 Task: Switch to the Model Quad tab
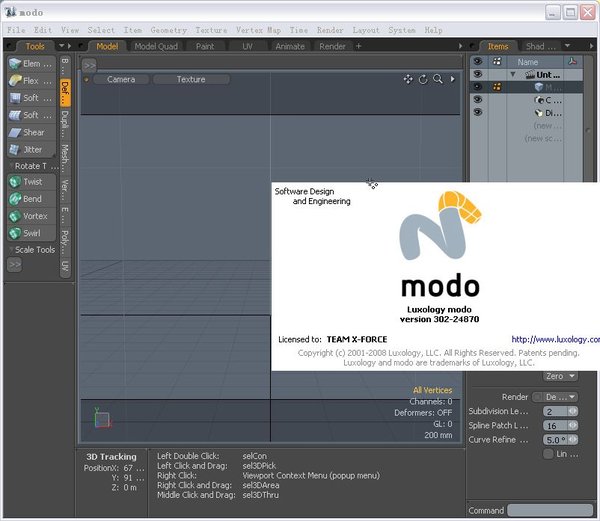[156, 46]
